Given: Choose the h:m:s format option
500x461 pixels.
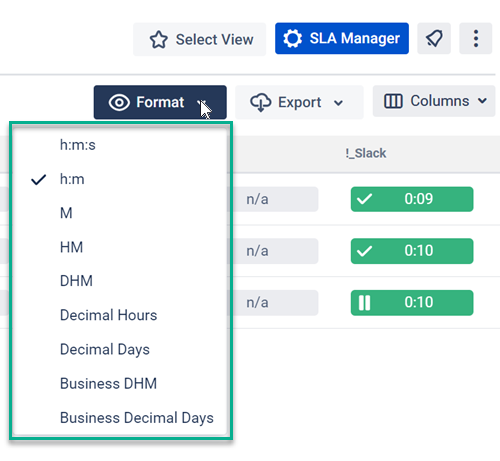Looking at the screenshot, I should point(120,145).
